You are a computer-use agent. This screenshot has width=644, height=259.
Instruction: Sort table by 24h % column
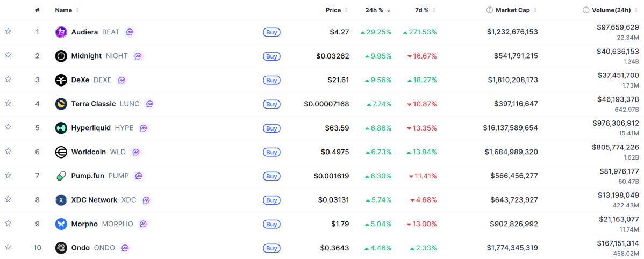(x=377, y=10)
